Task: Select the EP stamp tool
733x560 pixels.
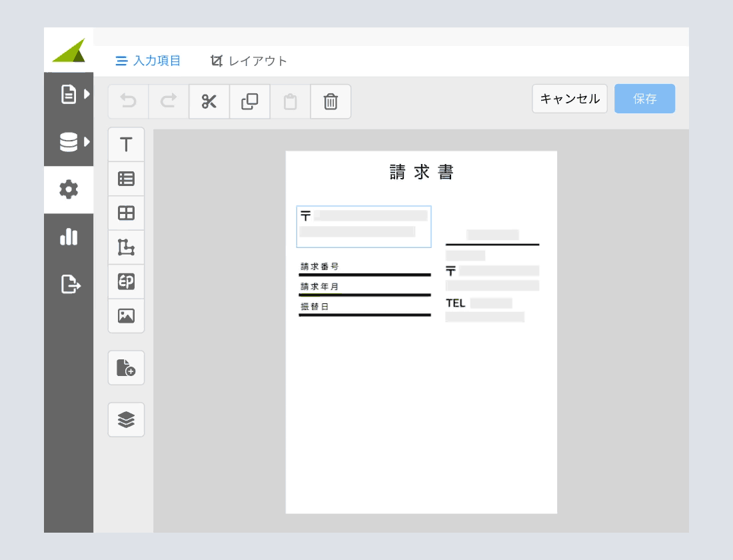Action: click(x=126, y=282)
